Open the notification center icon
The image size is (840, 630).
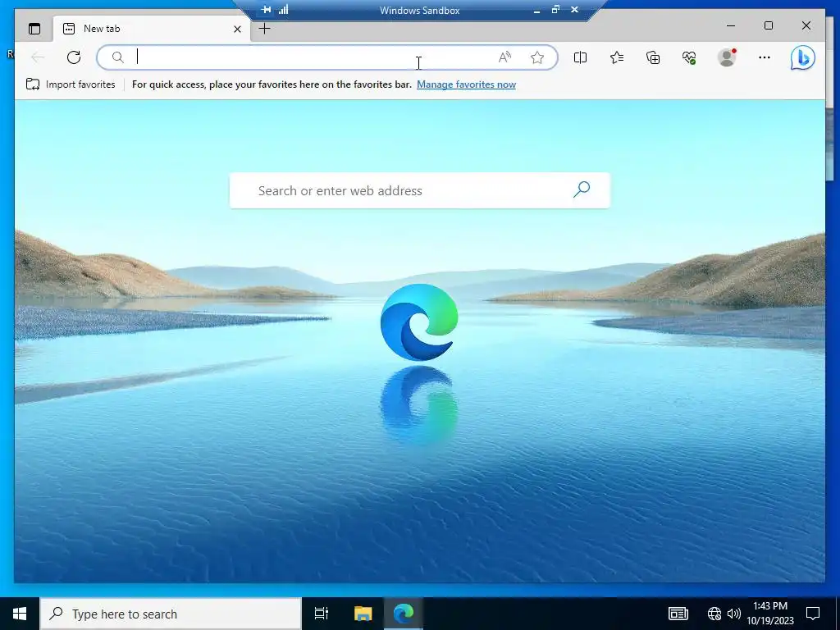tap(813, 614)
